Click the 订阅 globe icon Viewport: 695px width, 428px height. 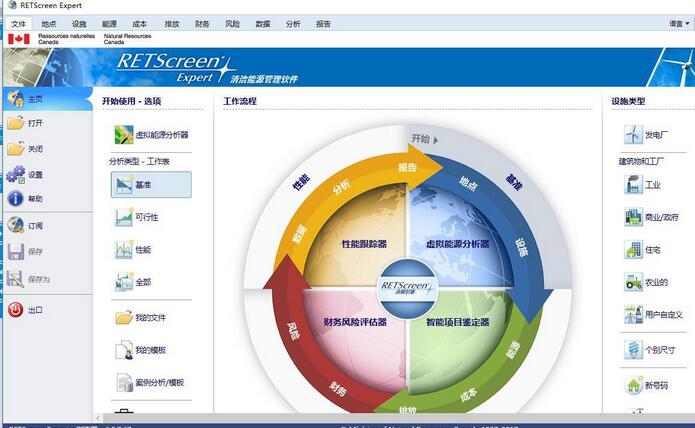pyautogui.click(x=16, y=225)
